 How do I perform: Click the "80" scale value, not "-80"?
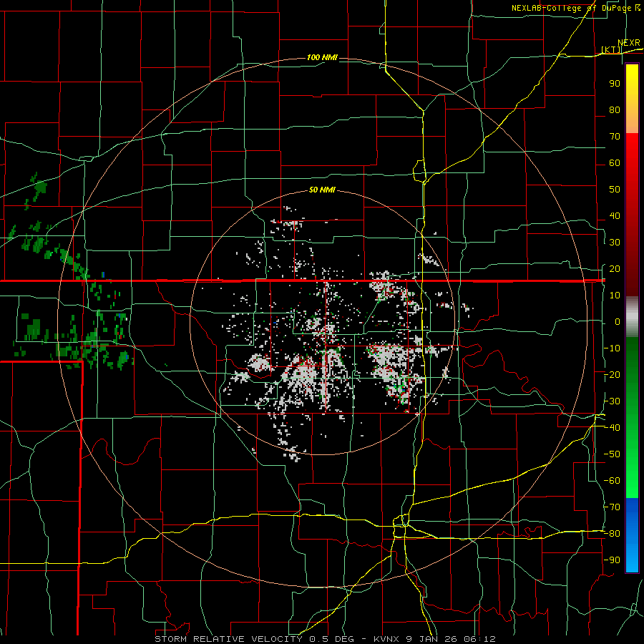pos(615,109)
